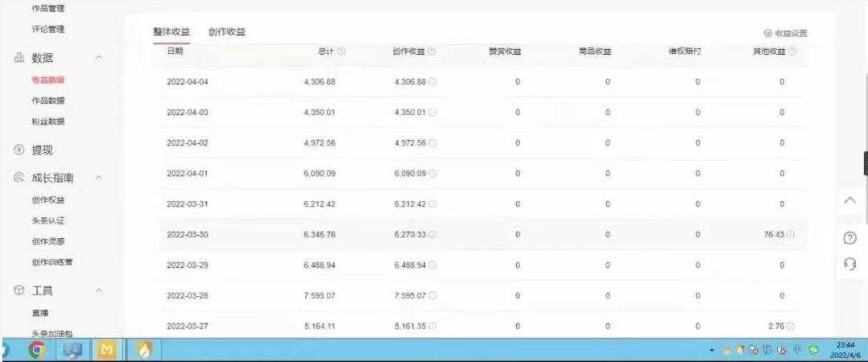Switch to the 创作收益 tab
Screen dimensions: 868x362
pyautogui.click(x=226, y=31)
